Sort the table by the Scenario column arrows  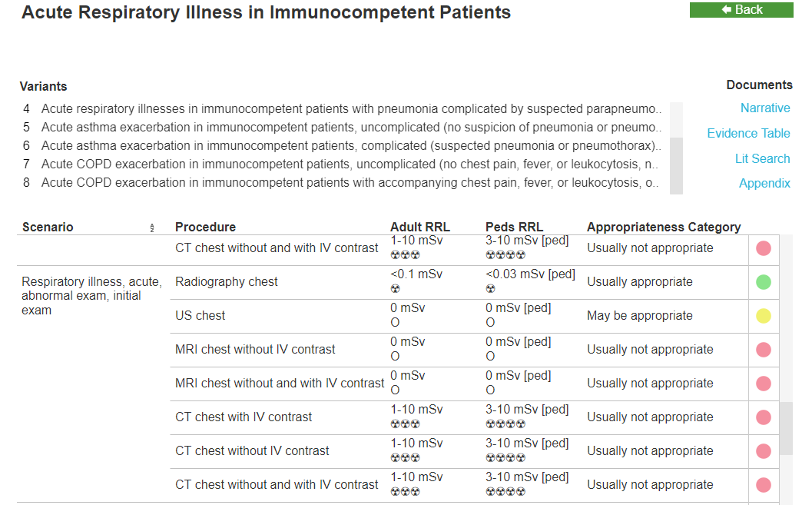pyautogui.click(x=152, y=228)
